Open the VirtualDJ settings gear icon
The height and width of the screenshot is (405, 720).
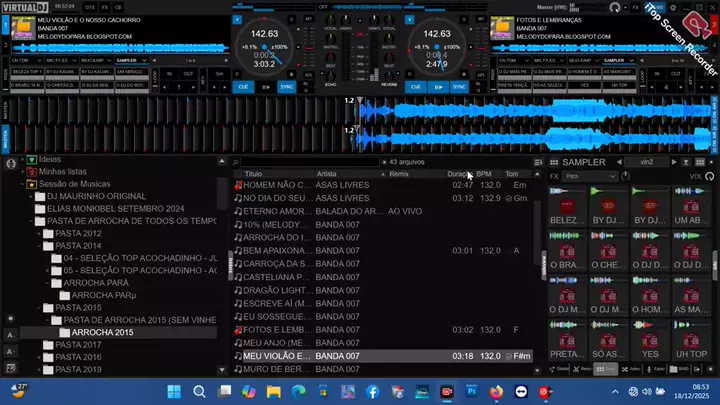click(x=673, y=7)
